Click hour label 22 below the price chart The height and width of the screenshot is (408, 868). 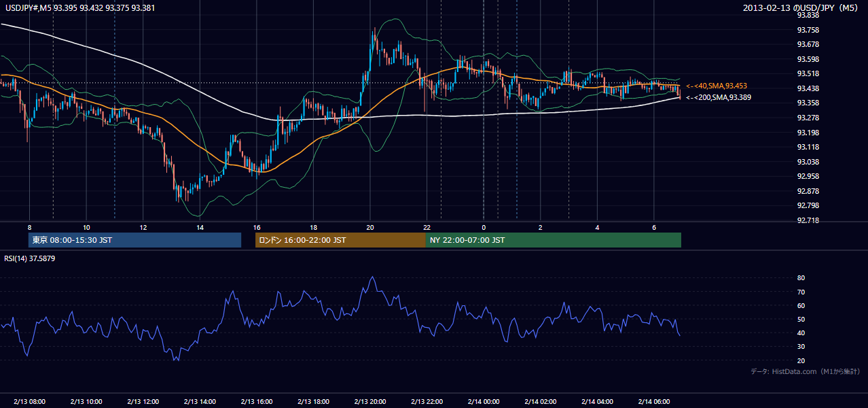427,227
